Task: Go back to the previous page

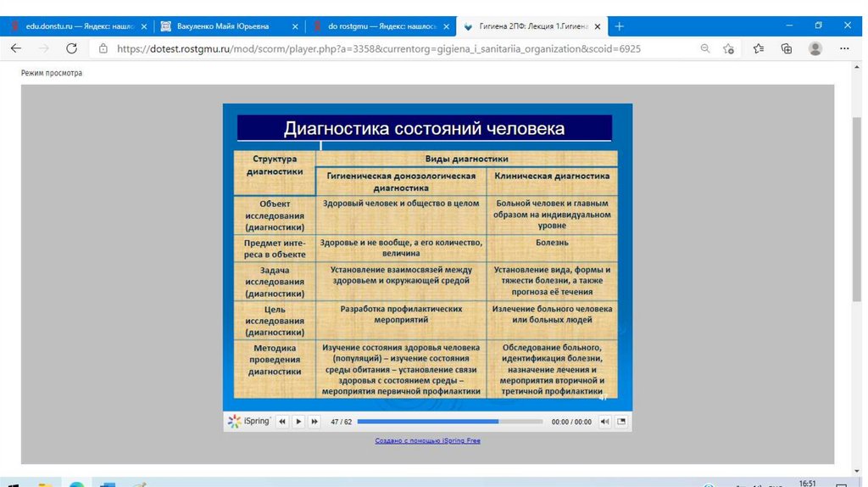Action: pos(16,48)
